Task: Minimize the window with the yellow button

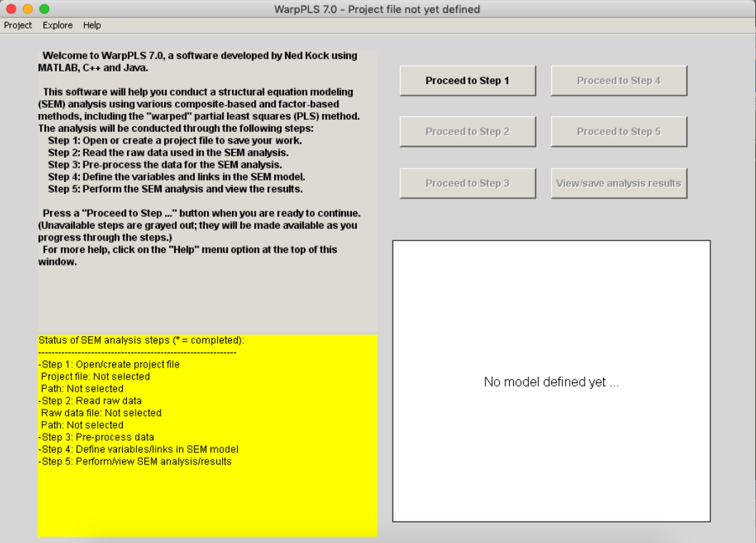Action: (x=28, y=9)
